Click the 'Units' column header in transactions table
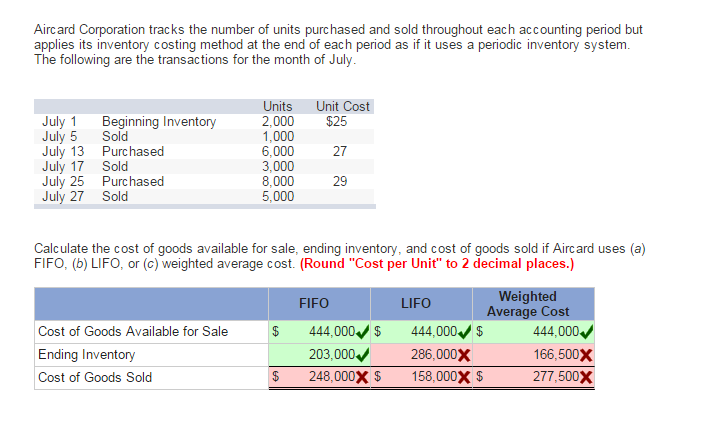Image resolution: width=727 pixels, height=437 pixels. 277,106
